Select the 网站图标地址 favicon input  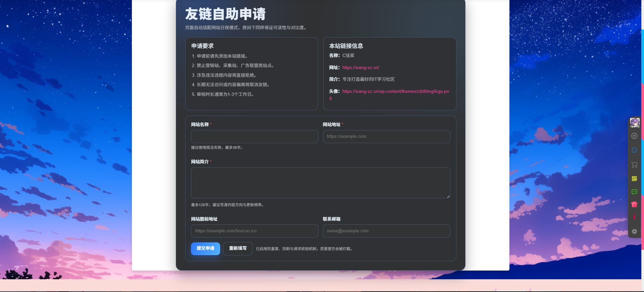[254, 231]
